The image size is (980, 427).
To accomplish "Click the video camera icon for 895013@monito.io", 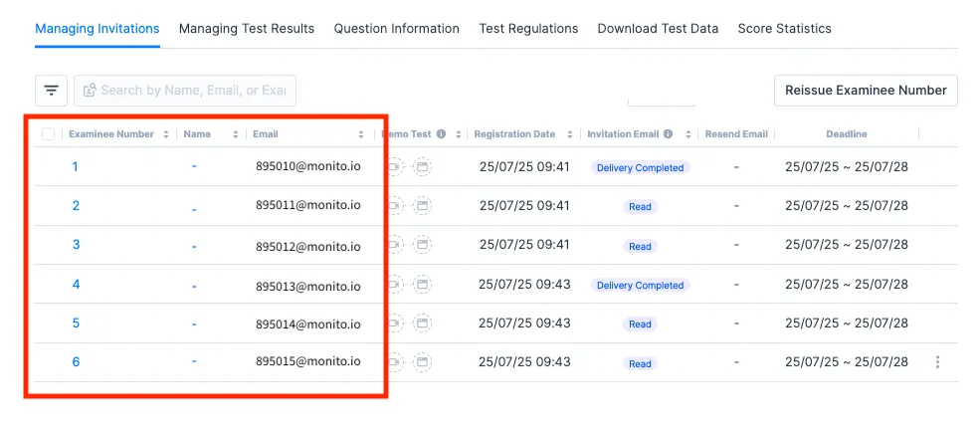I will pos(396,285).
